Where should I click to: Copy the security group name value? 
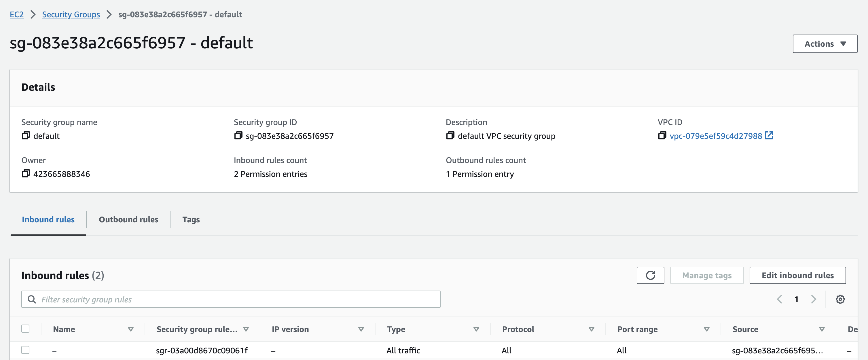(26, 136)
